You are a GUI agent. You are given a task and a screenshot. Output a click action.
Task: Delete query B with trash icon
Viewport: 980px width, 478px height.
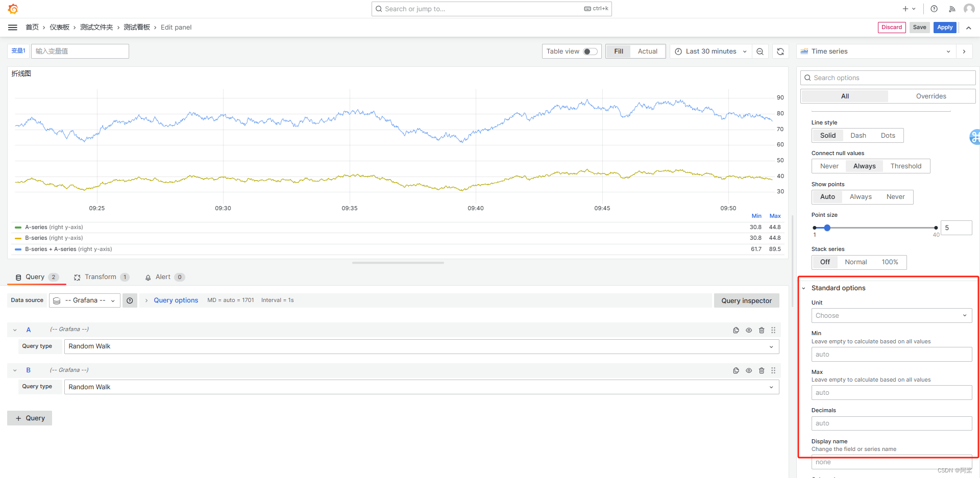coord(762,370)
